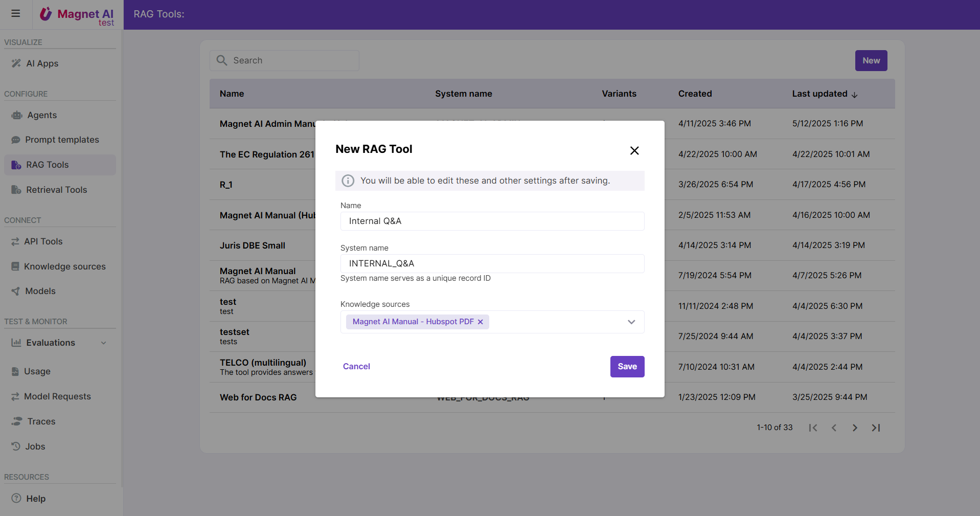Click the Name input field
The image size is (980, 516).
coord(492,221)
